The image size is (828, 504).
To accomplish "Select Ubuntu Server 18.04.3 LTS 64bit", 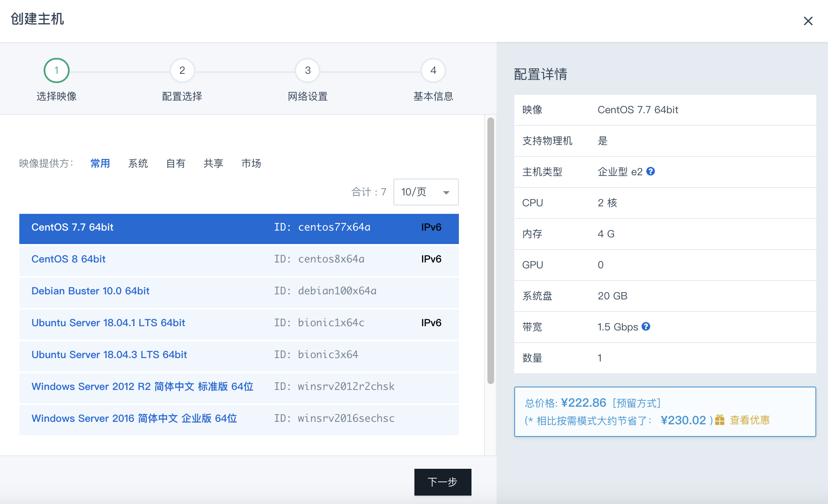I will pos(109,355).
